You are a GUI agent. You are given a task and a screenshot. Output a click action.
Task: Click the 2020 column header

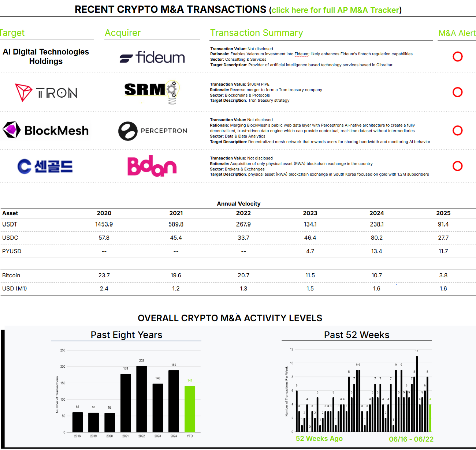104,213
